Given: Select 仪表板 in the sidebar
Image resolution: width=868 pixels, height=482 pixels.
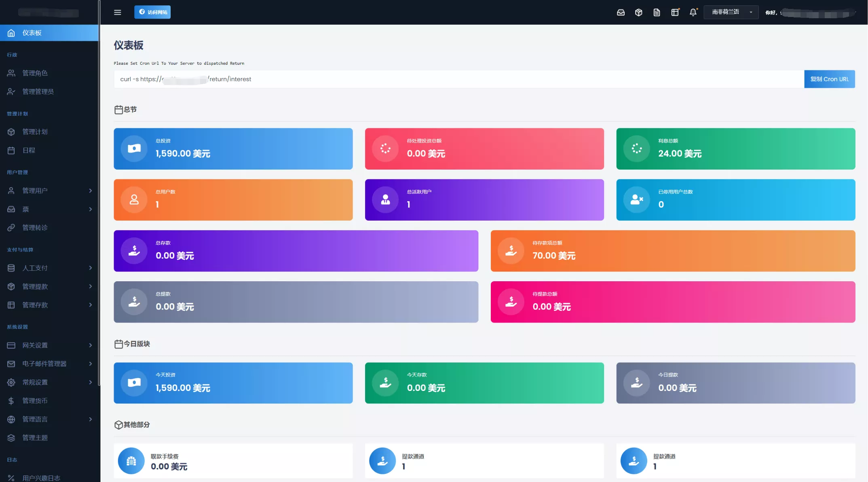Looking at the screenshot, I should tap(49, 33).
